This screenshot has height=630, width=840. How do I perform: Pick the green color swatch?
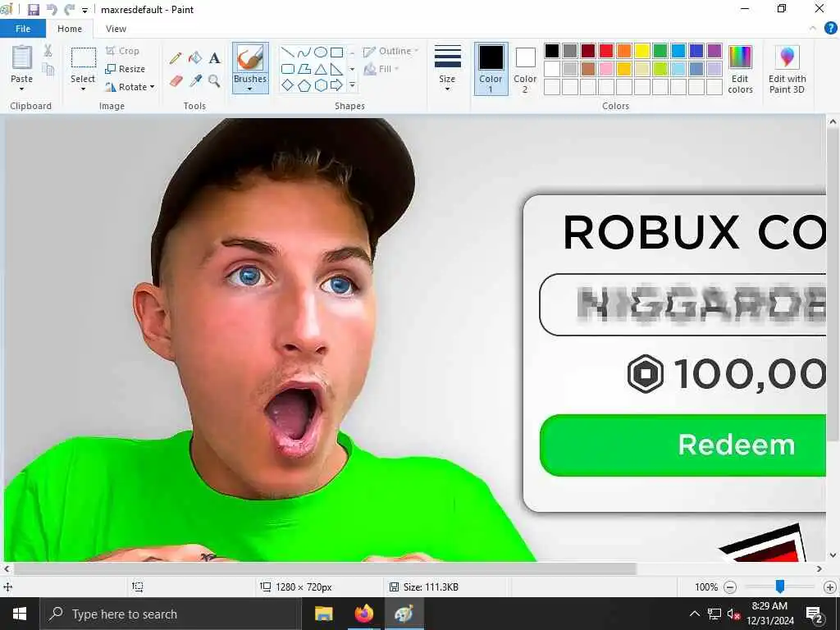660,51
